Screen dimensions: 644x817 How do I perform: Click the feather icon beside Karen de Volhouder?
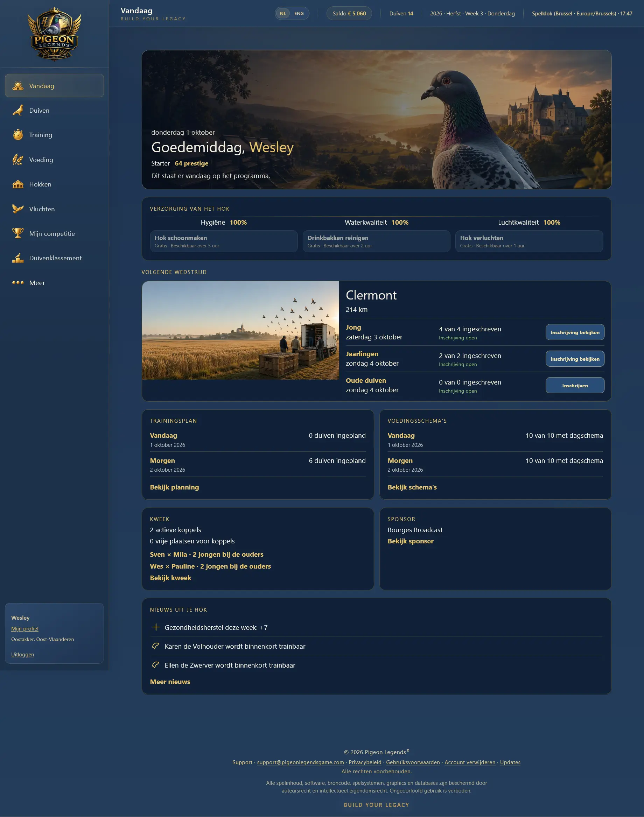(x=156, y=646)
